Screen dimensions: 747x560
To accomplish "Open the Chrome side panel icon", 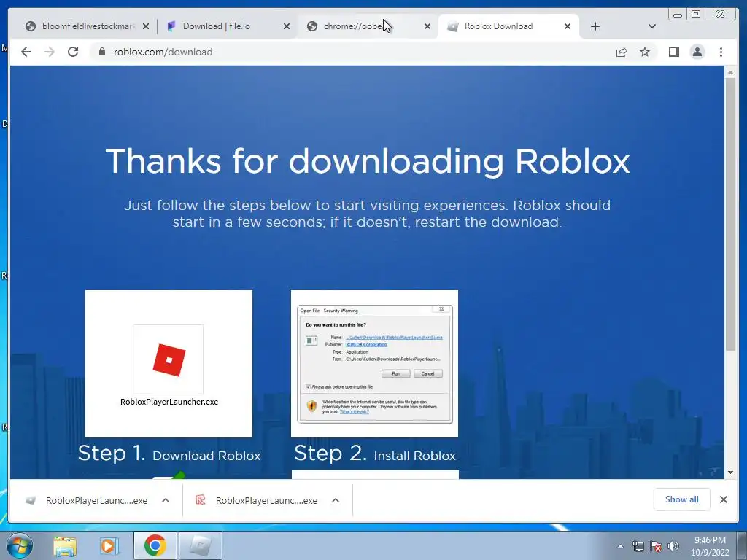I will point(673,52).
